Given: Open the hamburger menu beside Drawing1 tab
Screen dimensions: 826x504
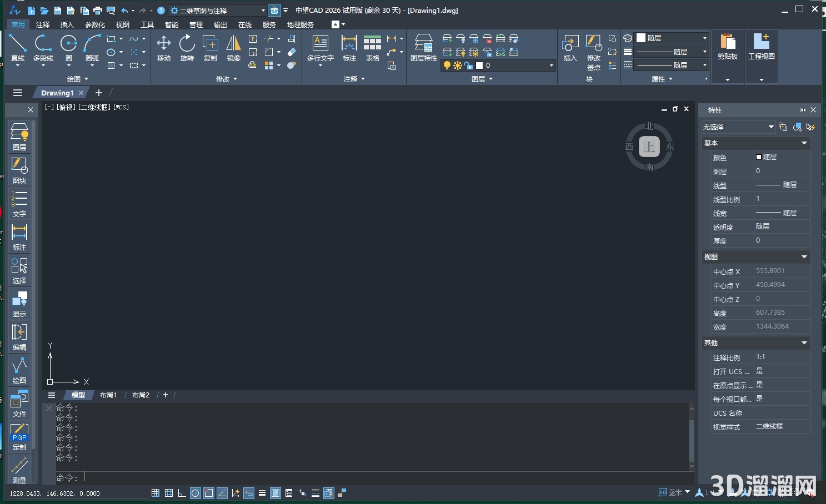Looking at the screenshot, I should [x=18, y=93].
